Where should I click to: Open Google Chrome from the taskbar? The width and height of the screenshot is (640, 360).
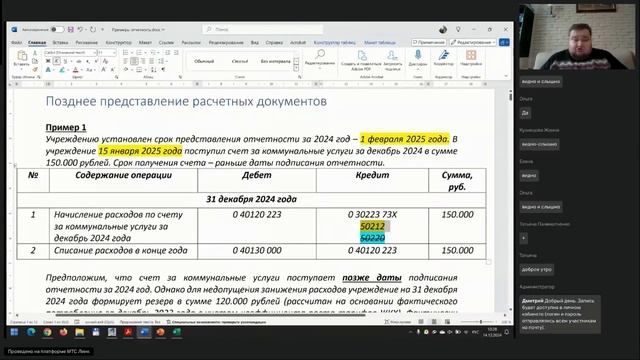(47, 332)
